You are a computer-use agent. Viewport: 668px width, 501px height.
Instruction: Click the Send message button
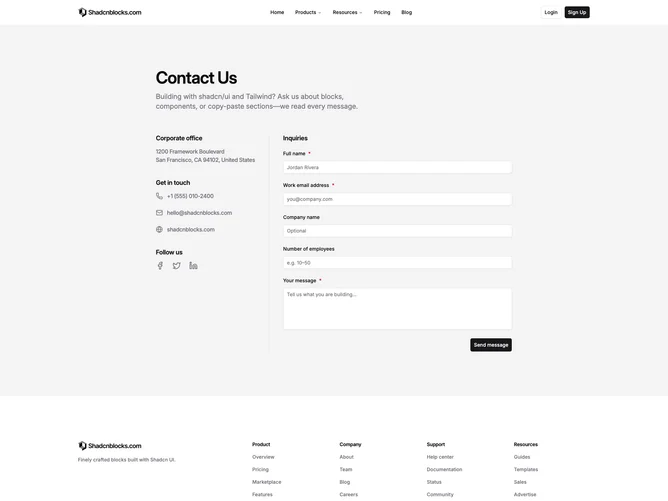491,345
